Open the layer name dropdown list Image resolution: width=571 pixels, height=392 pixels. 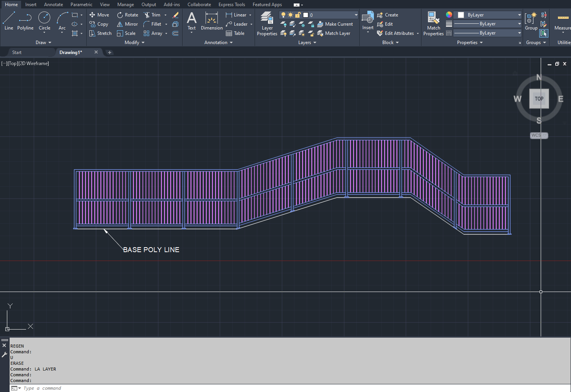356,15
